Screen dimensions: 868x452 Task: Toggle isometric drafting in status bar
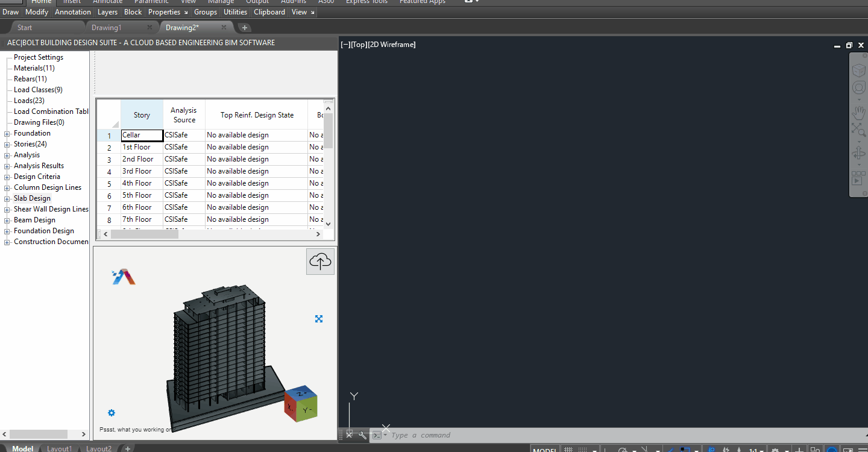644,449
